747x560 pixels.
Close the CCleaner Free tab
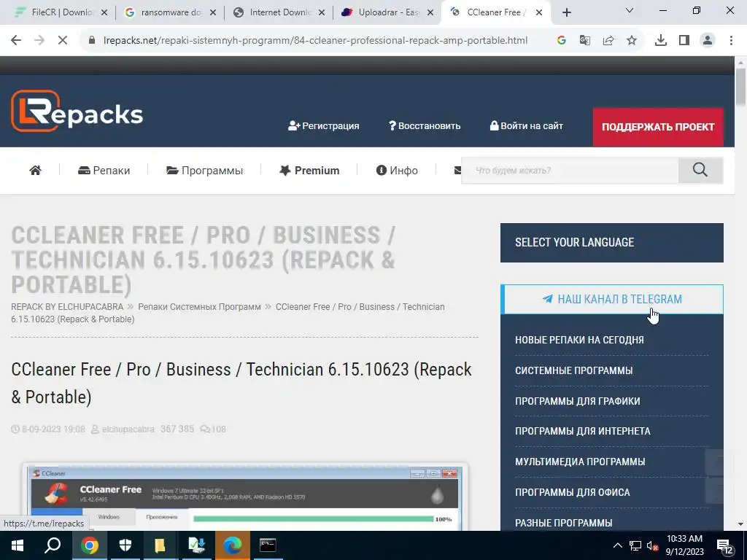coord(539,12)
